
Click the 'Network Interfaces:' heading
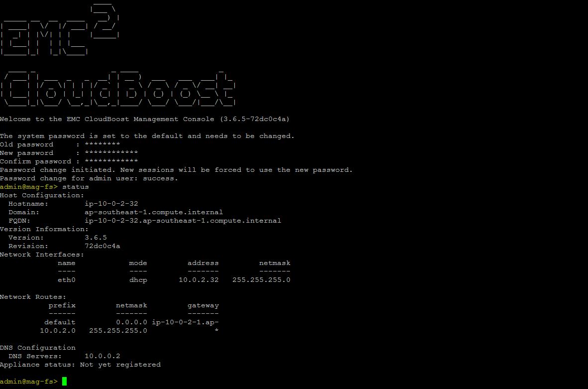[x=42, y=255]
